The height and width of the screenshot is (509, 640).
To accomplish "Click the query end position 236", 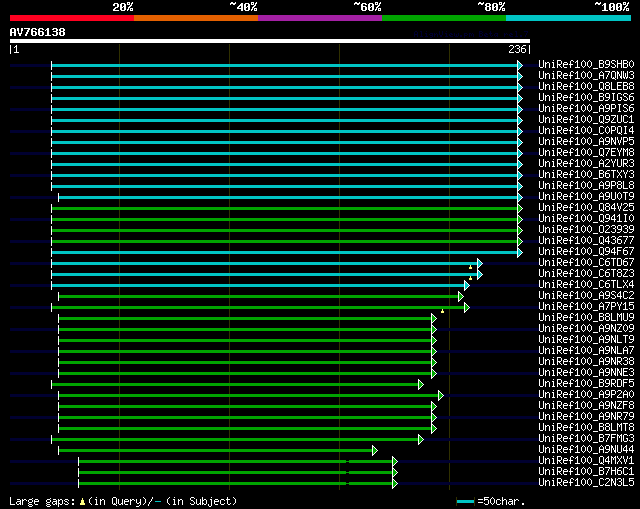I will 517,49.
